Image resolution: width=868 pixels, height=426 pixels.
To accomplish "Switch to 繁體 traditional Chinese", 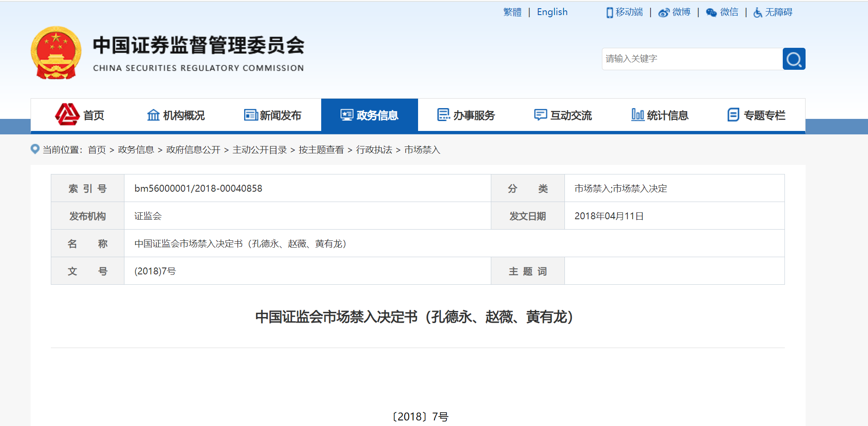I will pos(512,12).
